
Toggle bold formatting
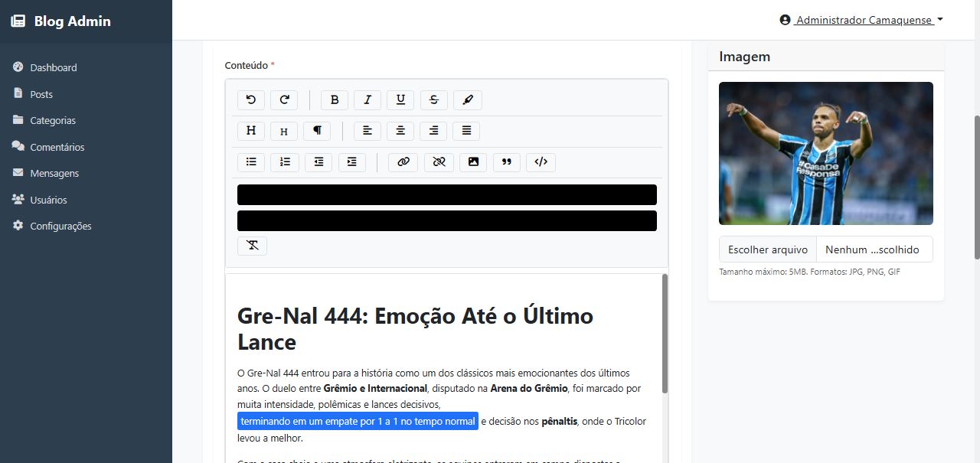coord(335,99)
